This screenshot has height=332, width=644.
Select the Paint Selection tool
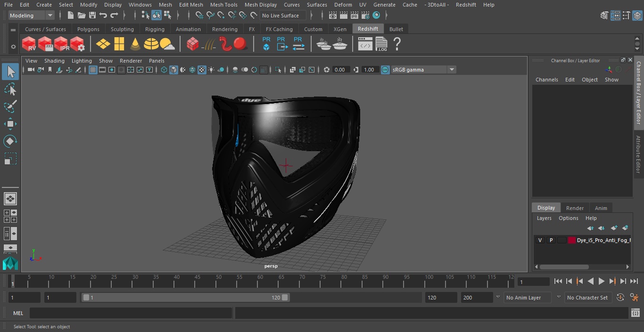click(x=10, y=106)
